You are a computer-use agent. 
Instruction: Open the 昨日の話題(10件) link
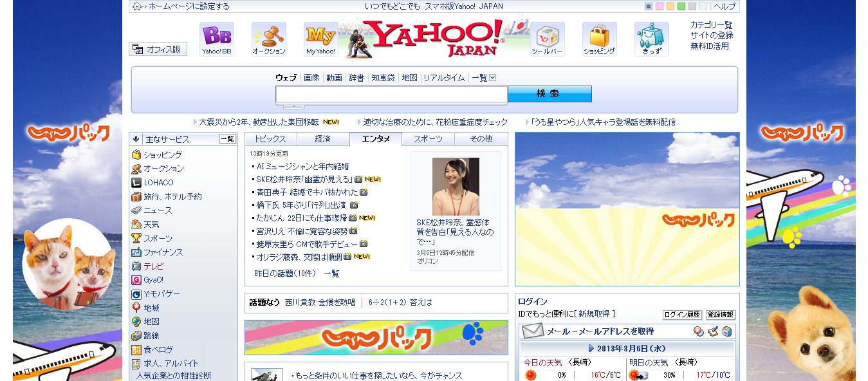[x=285, y=274]
